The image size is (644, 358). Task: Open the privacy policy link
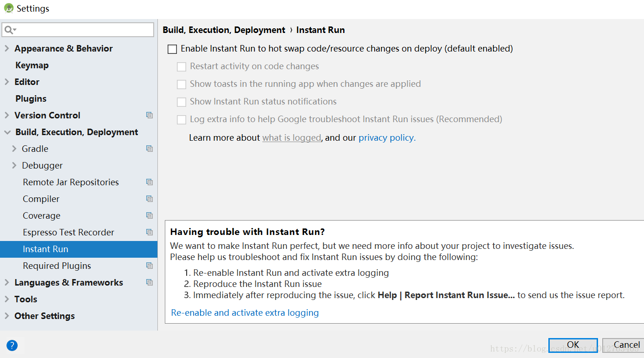(x=387, y=137)
